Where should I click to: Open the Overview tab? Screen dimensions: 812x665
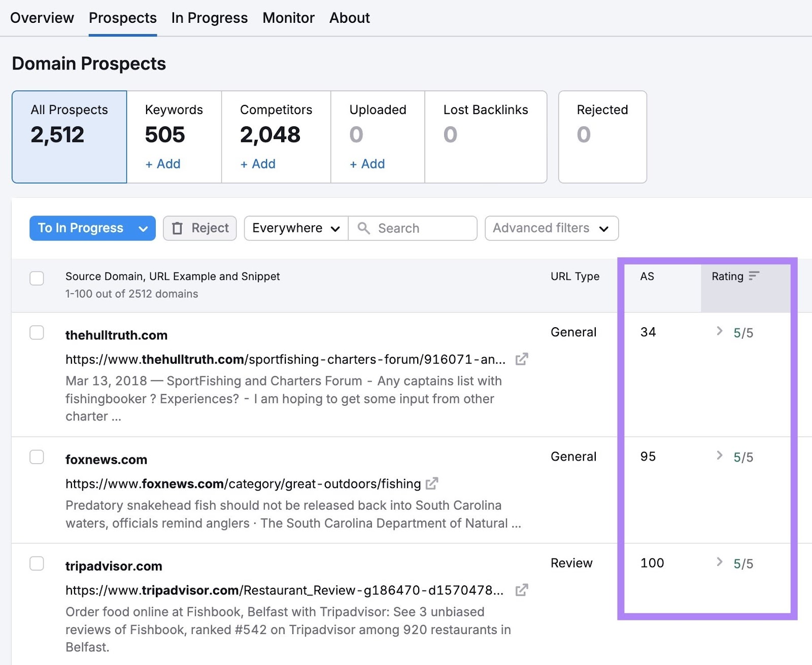[x=42, y=18]
